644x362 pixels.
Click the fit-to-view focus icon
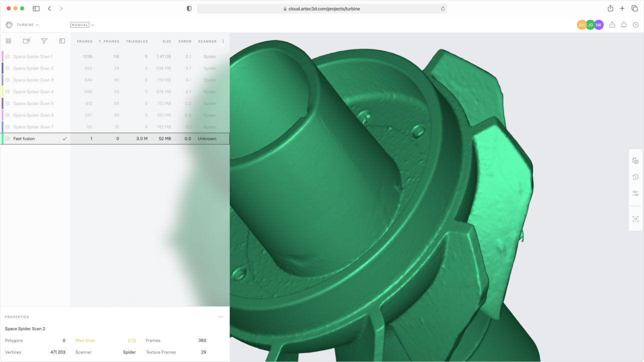(635, 219)
